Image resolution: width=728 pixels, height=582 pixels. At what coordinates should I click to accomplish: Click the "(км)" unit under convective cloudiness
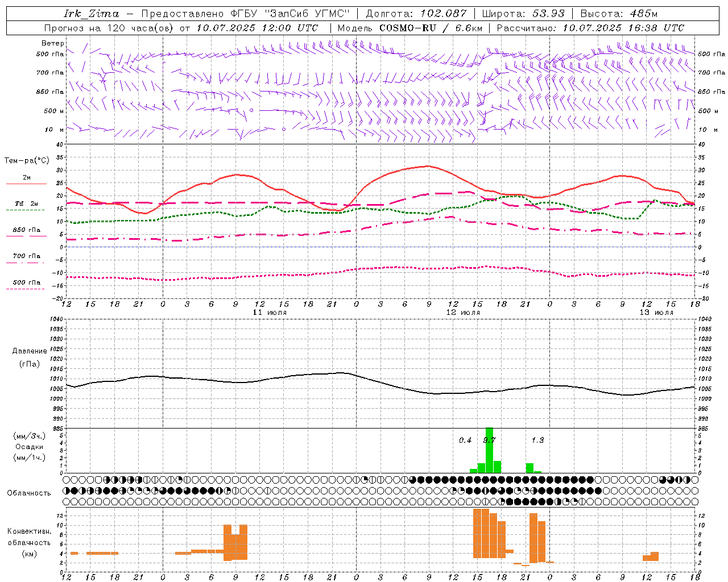30,554
